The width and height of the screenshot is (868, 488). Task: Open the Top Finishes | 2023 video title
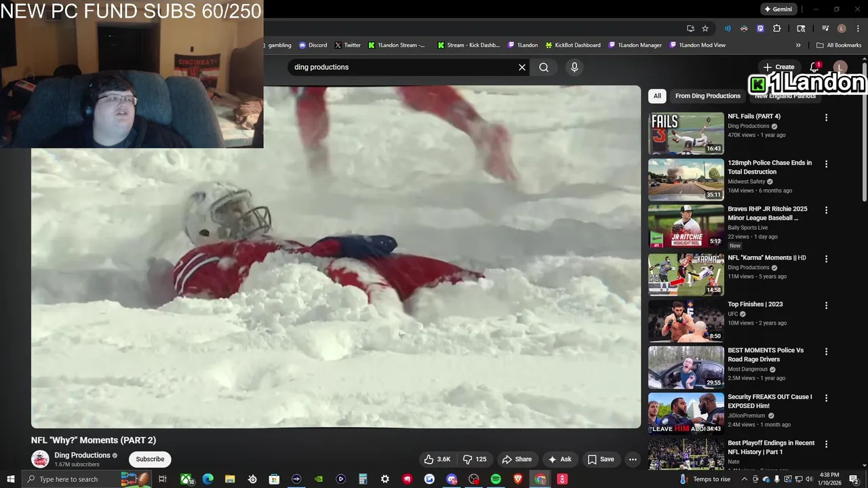(755, 304)
